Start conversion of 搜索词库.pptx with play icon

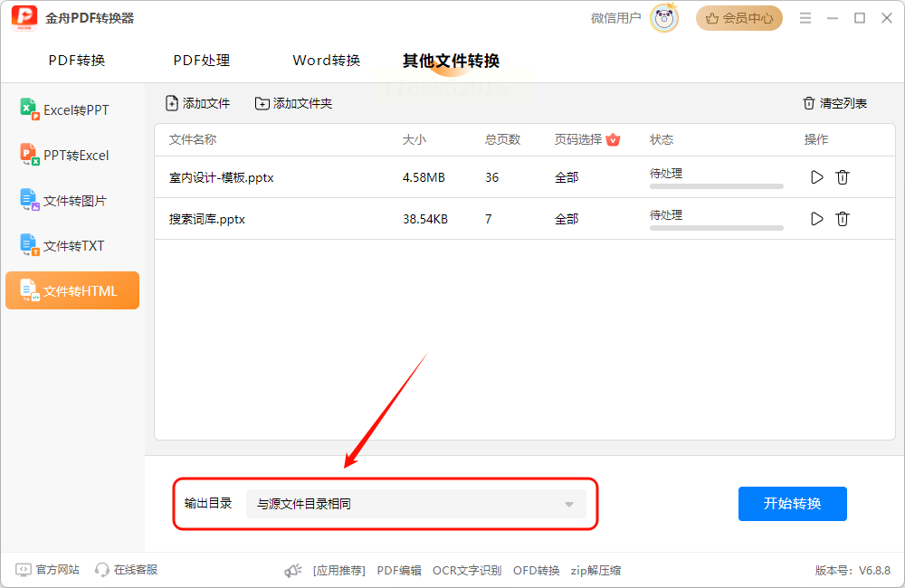(816, 219)
